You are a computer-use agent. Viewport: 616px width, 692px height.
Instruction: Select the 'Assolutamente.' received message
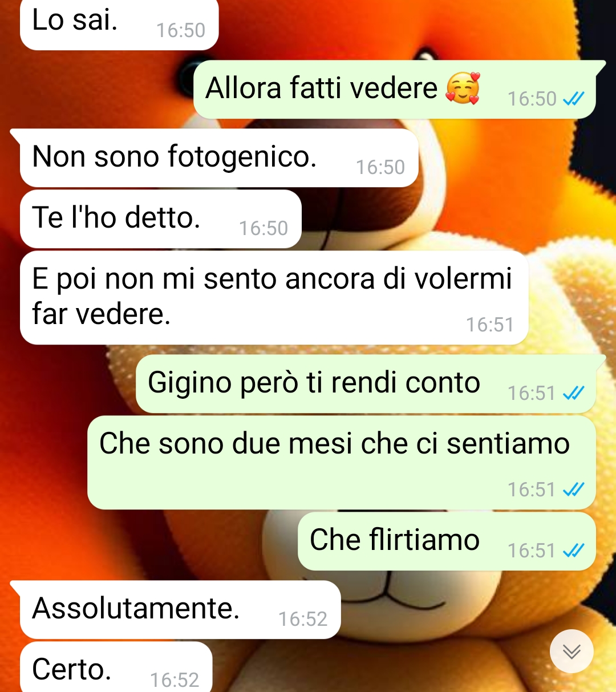pyautogui.click(x=180, y=610)
